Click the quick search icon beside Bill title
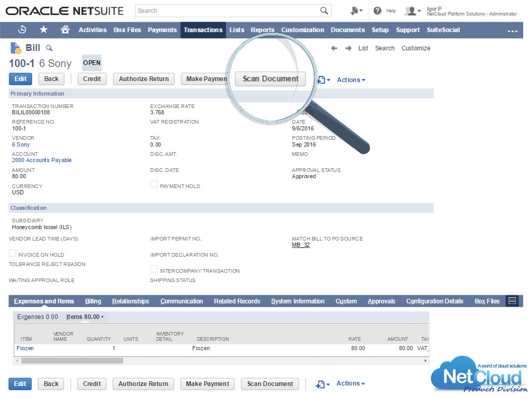532x399 pixels. pyautogui.click(x=49, y=48)
